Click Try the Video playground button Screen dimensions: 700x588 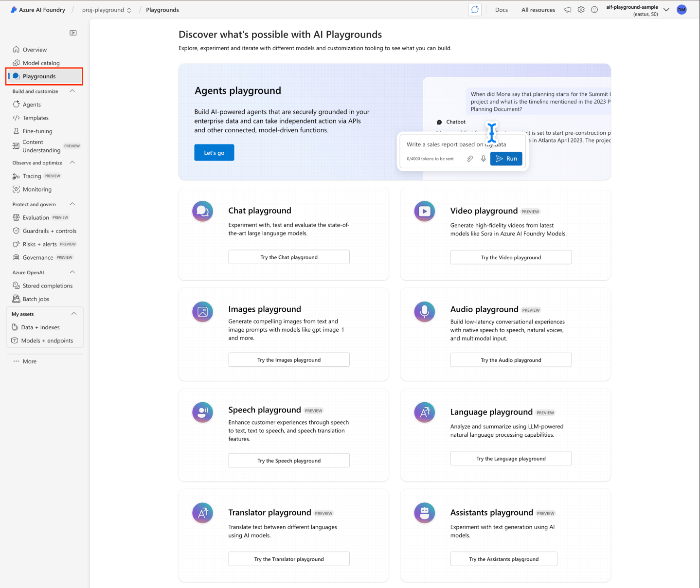click(511, 257)
